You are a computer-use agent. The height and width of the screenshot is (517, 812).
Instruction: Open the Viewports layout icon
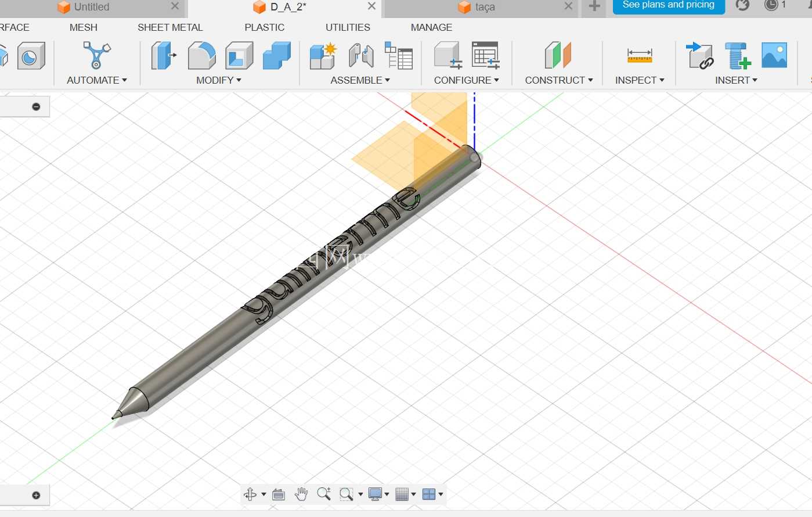point(429,494)
